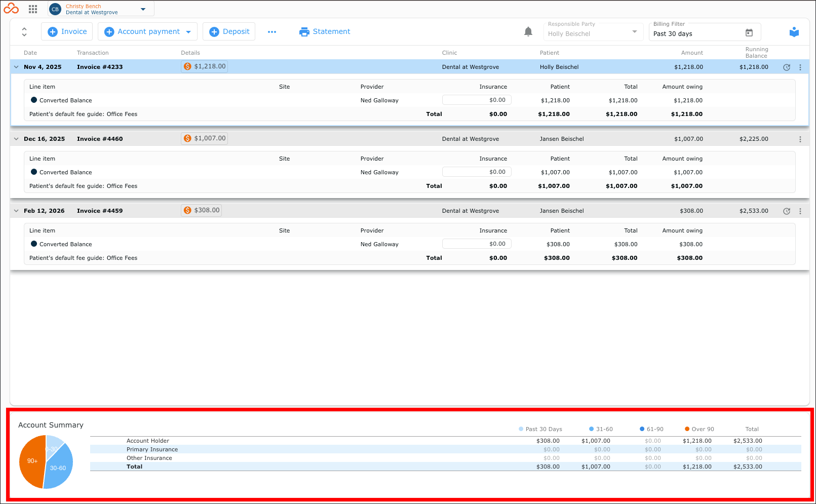Create a new Invoice
816x504 pixels.
[67, 31]
